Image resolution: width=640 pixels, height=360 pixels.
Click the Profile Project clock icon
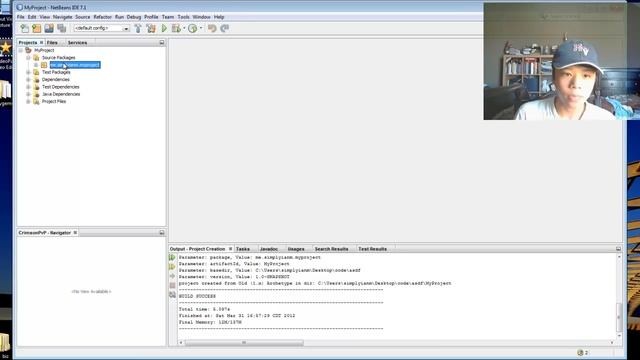pos(193,28)
